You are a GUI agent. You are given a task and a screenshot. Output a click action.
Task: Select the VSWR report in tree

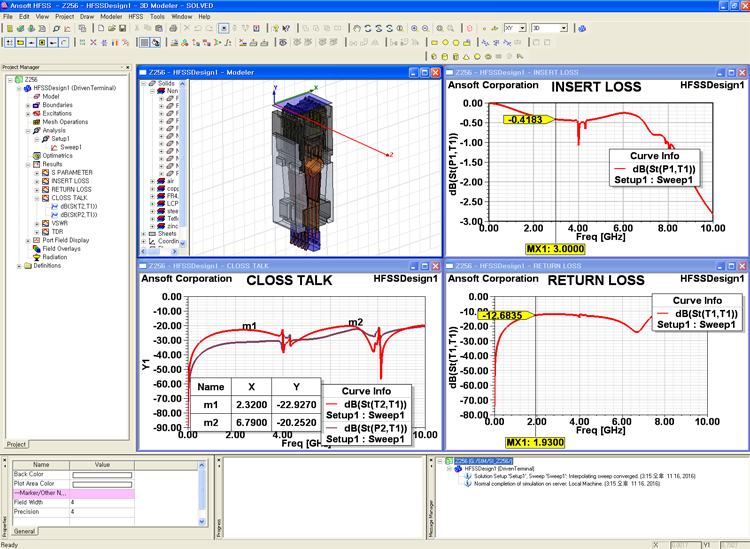point(60,223)
